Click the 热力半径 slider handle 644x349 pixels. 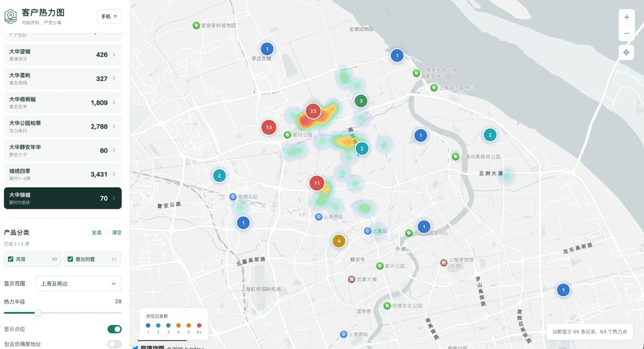38,313
